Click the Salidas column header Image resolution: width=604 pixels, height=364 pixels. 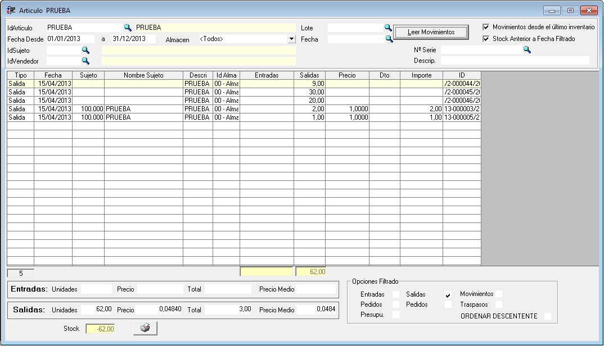(x=310, y=75)
